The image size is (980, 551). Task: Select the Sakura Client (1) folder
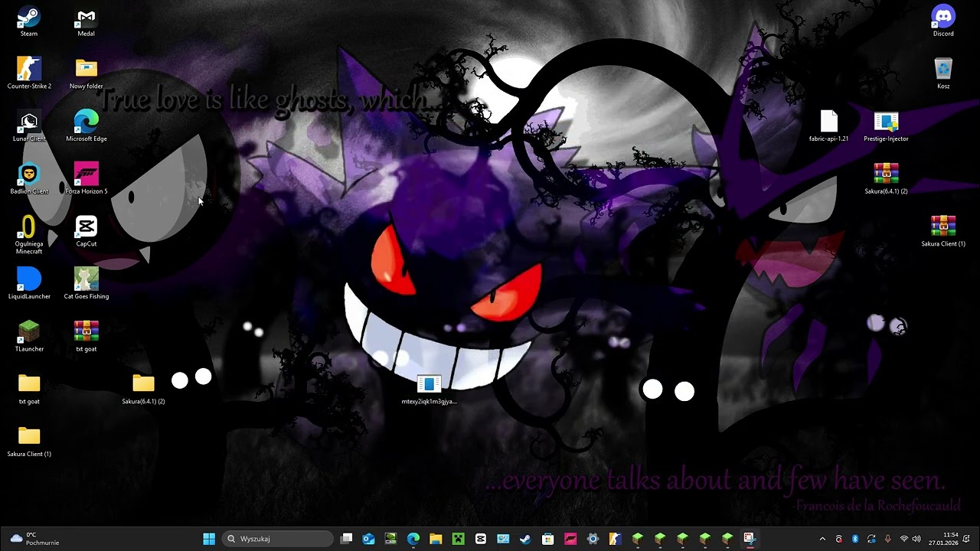29,442
